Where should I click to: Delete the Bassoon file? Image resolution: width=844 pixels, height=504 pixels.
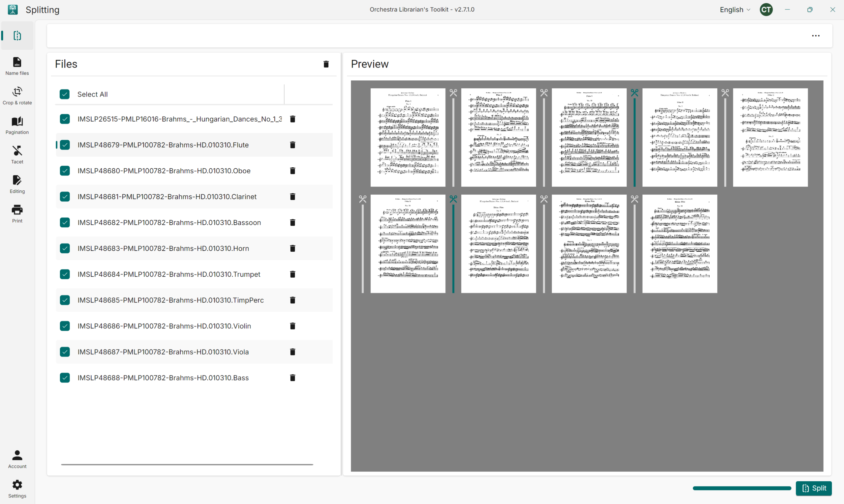coord(292,222)
